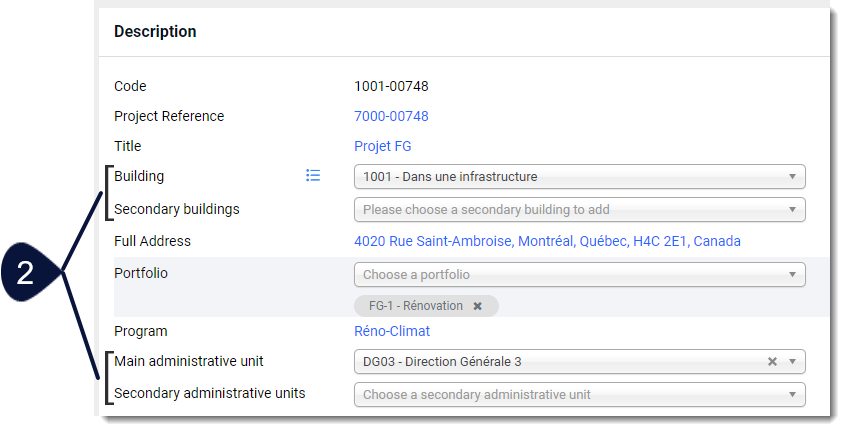The width and height of the screenshot is (845, 431).
Task: Click the Please choose a secondary building field
Action: coord(579,210)
